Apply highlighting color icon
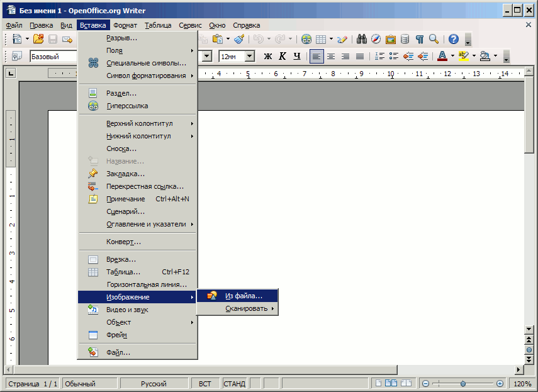 [464, 56]
